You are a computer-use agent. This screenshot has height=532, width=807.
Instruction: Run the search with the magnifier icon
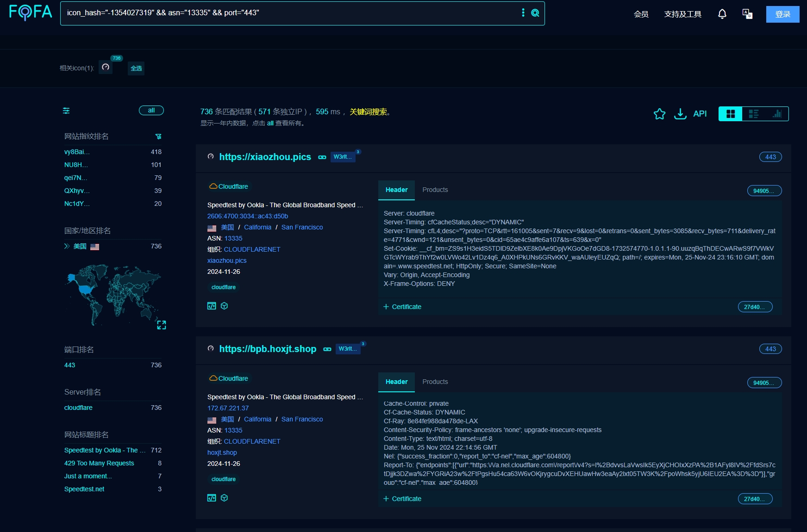535,13
